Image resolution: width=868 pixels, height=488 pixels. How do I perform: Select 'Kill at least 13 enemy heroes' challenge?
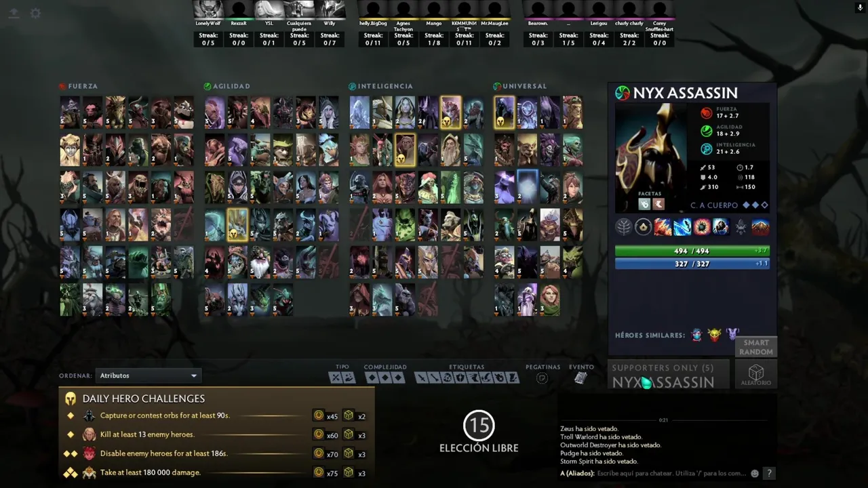pos(217,434)
